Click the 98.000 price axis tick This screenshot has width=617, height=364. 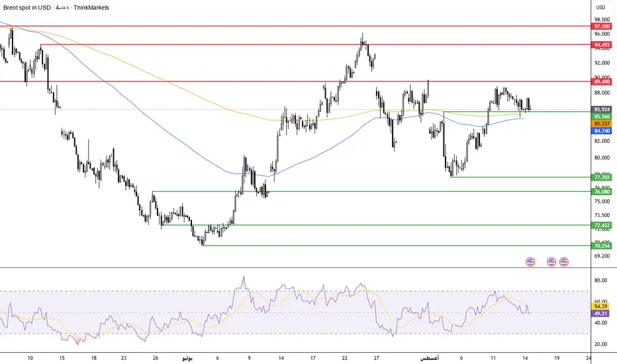coord(602,20)
